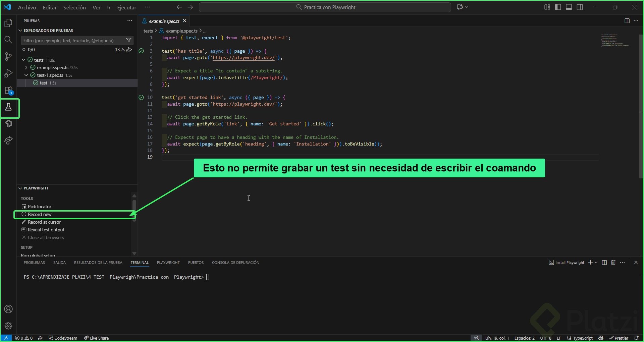Open Source Control view
The width and height of the screenshot is (644, 342).
pos(8,57)
